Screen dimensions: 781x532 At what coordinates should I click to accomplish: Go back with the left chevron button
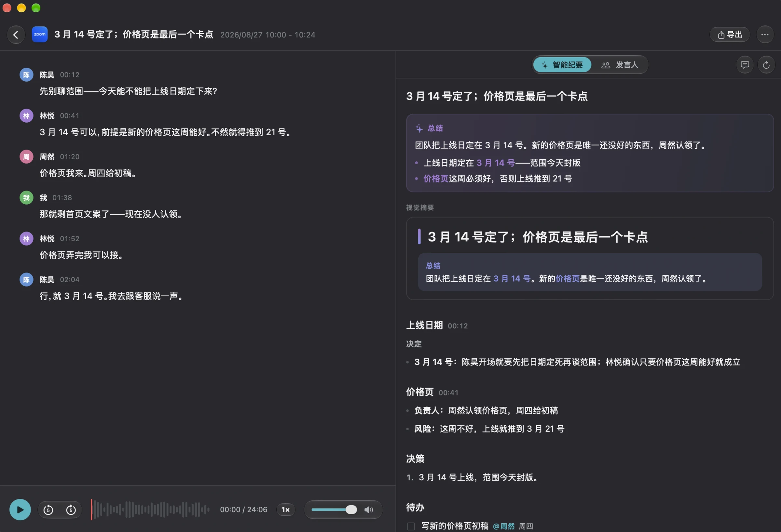(16, 34)
